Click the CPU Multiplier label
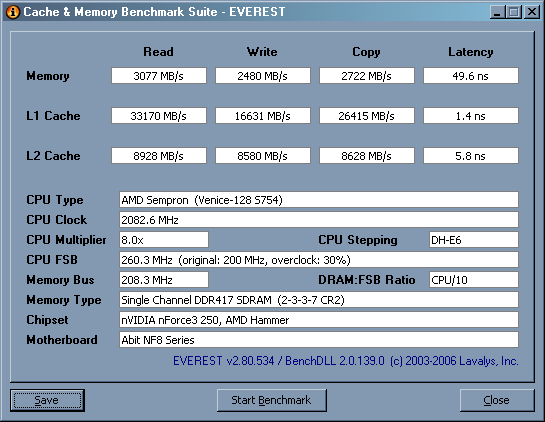The height and width of the screenshot is (422, 545). 66,240
